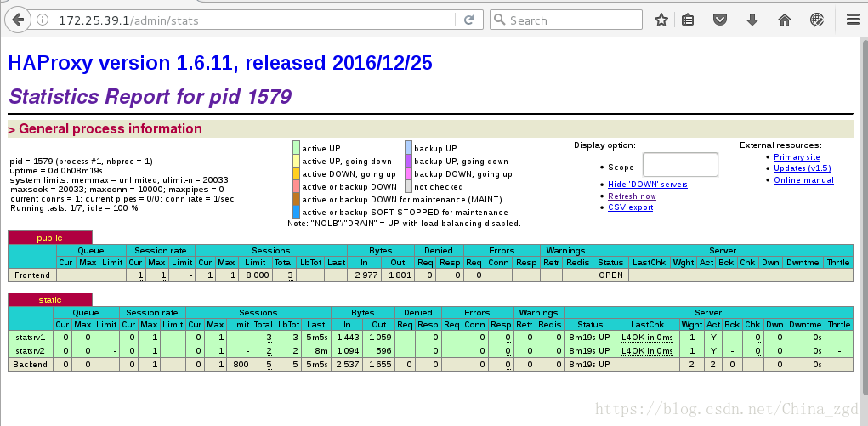The height and width of the screenshot is (426, 868).
Task: Click statsrv1 status '8m19s UP'
Action: (589, 338)
